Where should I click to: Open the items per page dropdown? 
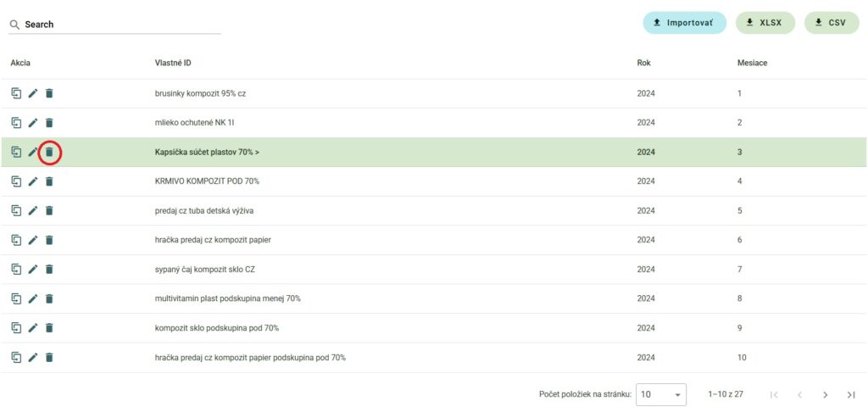click(662, 395)
